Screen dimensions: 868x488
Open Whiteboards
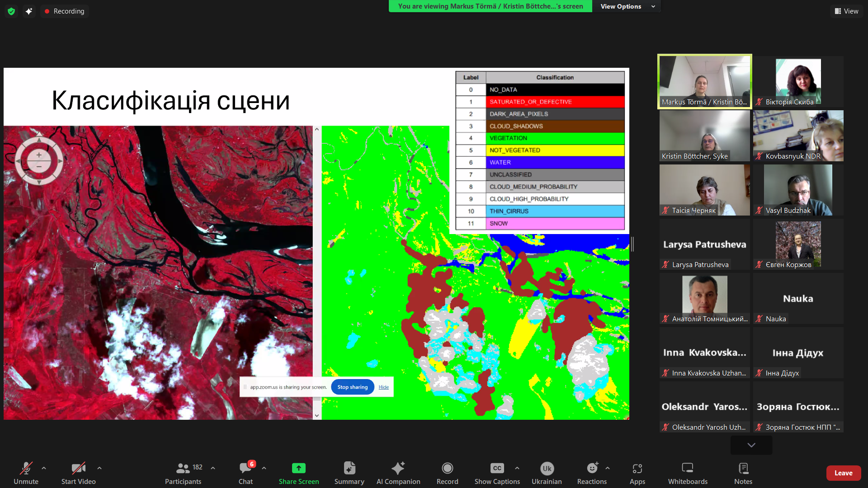pyautogui.click(x=687, y=473)
